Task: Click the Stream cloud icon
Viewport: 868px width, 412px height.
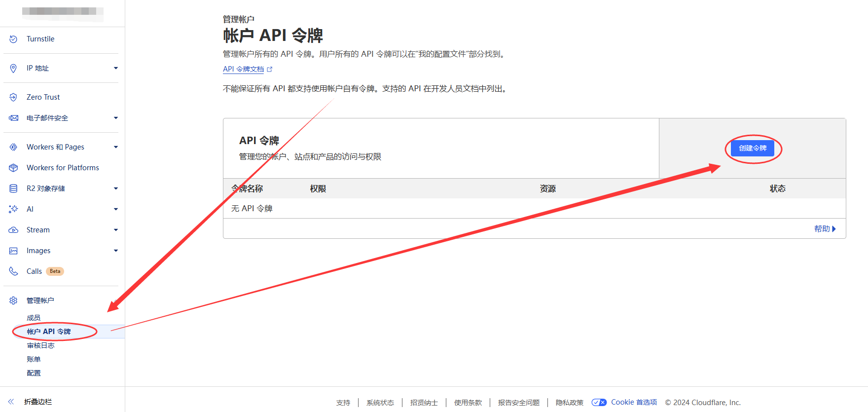Action: (x=13, y=230)
